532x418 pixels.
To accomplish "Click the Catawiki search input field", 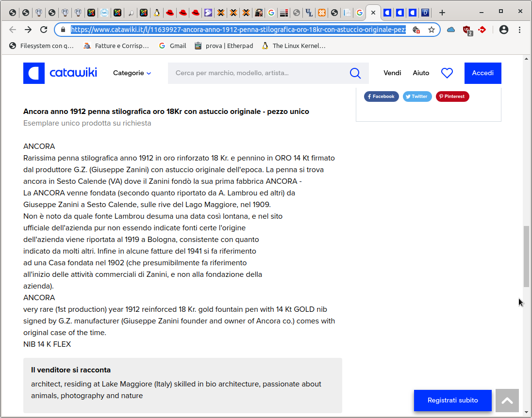I will coord(257,73).
